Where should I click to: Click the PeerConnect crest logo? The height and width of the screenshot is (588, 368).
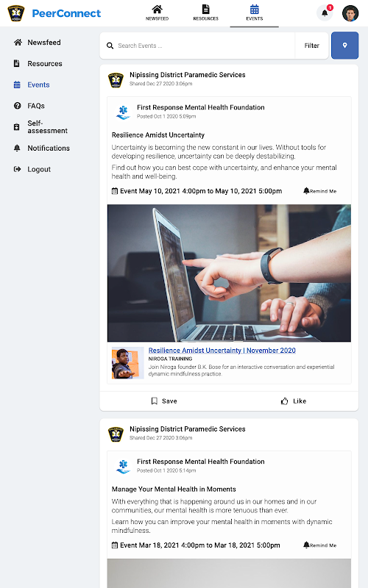pos(16,13)
